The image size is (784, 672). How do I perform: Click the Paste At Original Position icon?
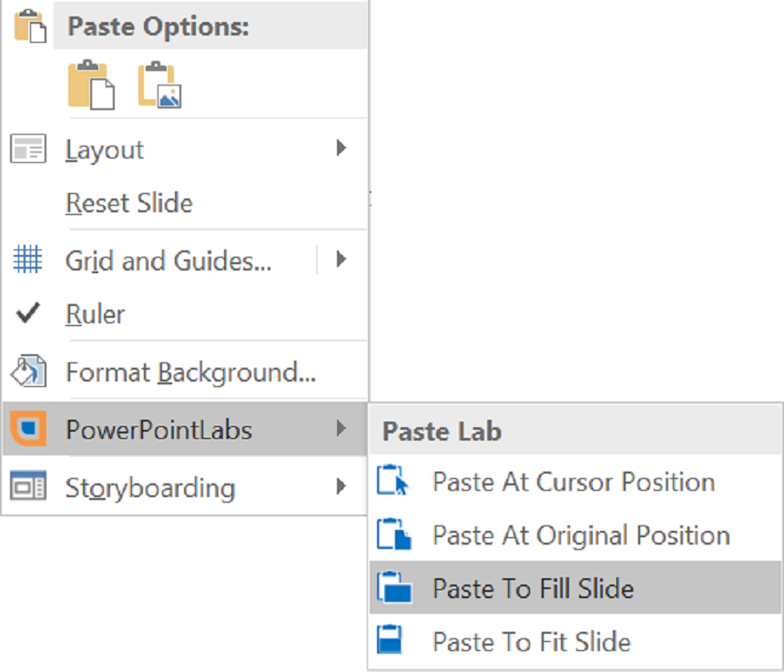[x=393, y=535]
